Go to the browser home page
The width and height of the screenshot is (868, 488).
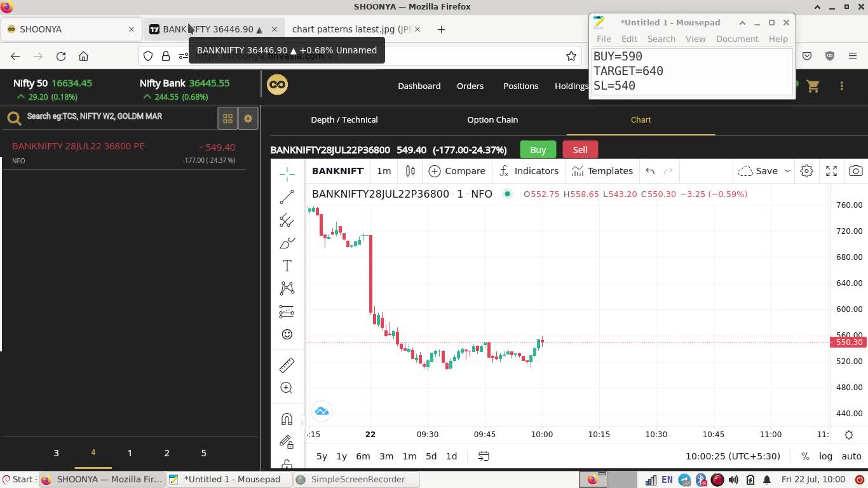coord(83,56)
